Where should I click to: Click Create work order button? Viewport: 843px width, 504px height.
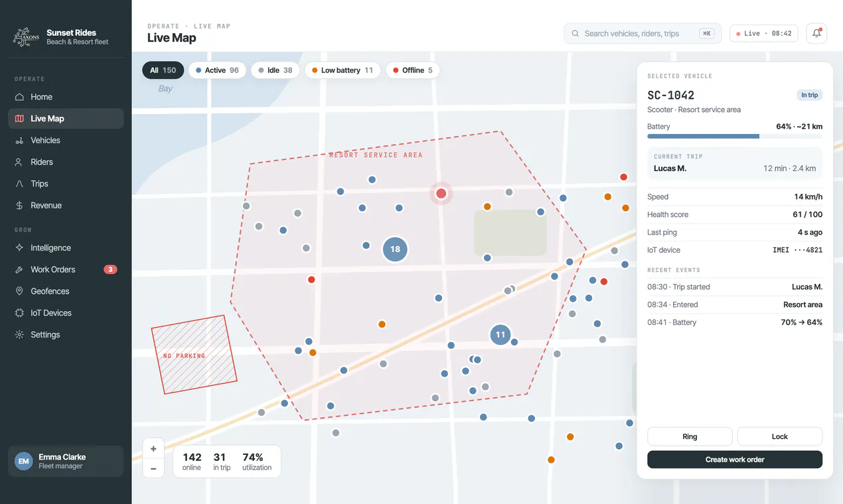(x=735, y=460)
